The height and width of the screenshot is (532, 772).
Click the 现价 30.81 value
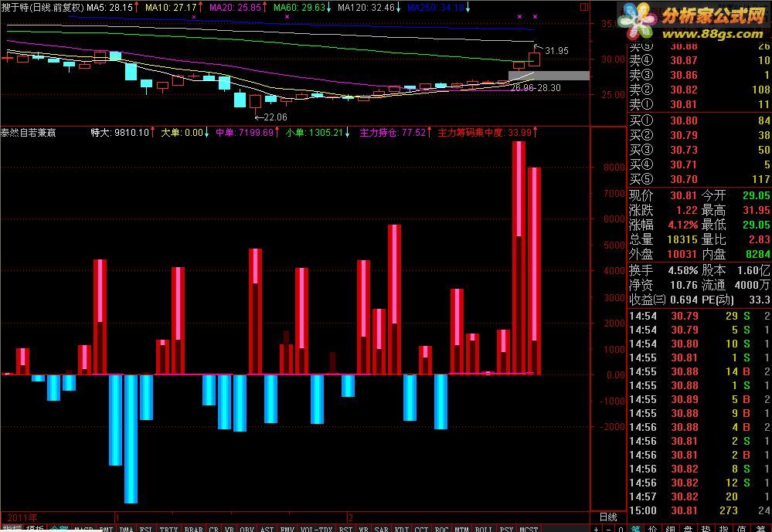click(683, 196)
